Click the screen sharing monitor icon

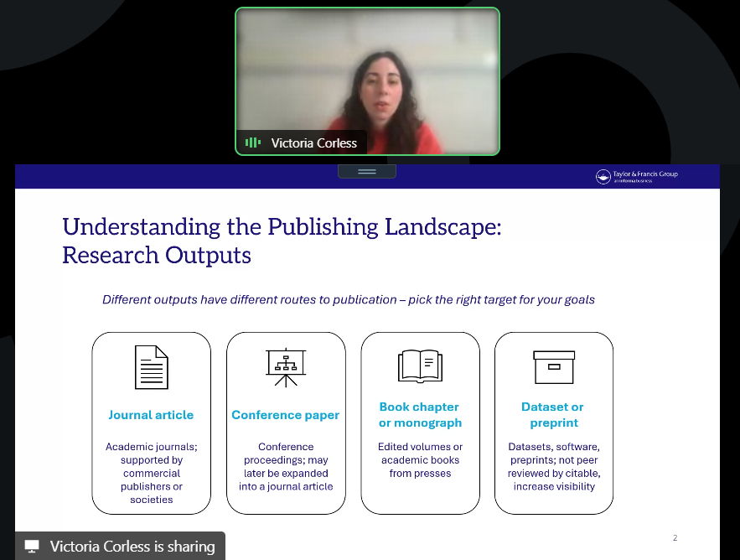point(32,547)
